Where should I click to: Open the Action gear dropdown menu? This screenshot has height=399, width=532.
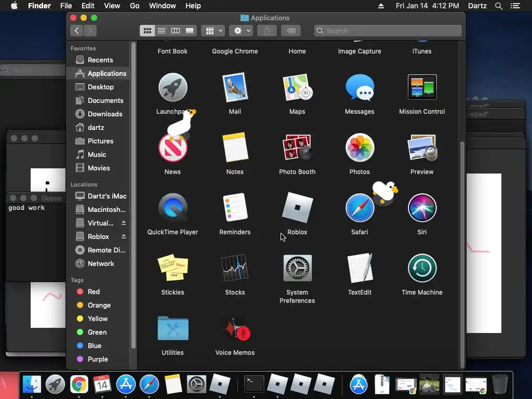pyautogui.click(x=241, y=31)
